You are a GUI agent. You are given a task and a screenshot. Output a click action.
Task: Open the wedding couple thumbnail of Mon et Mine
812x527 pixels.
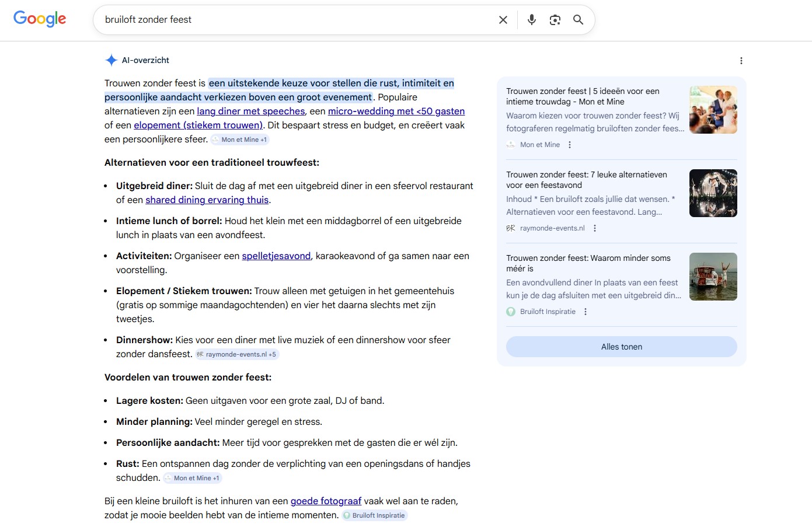713,110
